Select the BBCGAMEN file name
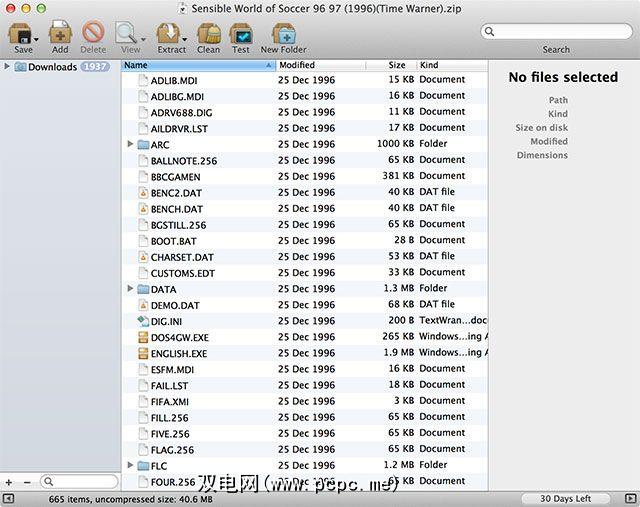 pos(176,177)
